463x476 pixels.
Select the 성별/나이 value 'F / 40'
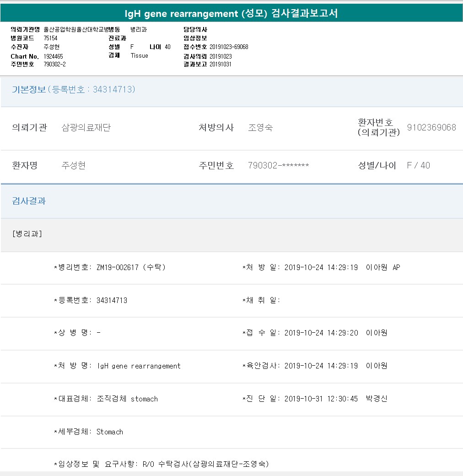419,165
